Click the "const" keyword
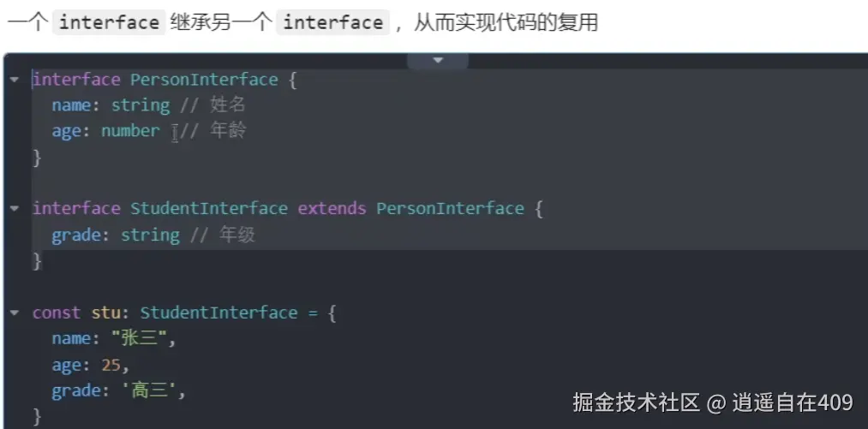This screenshot has width=868, height=429. (57, 313)
